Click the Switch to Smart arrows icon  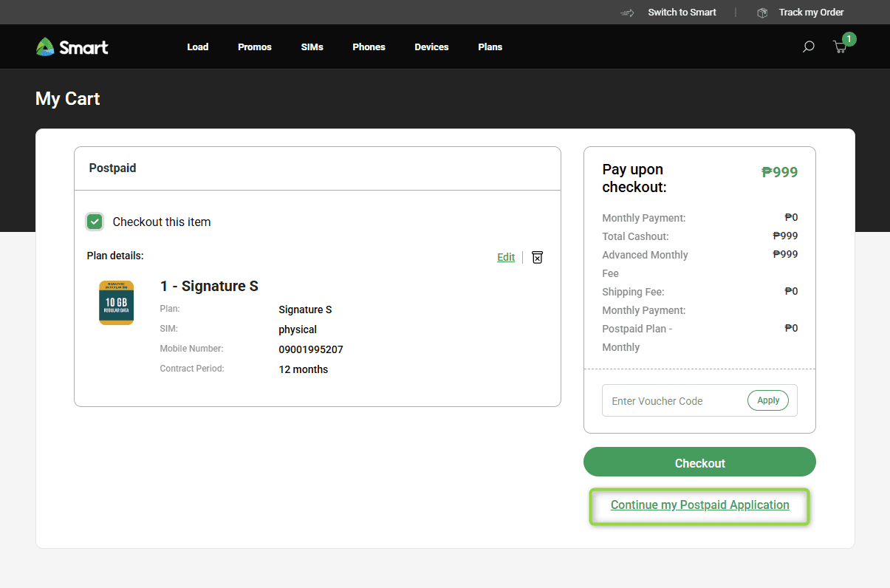tap(628, 13)
